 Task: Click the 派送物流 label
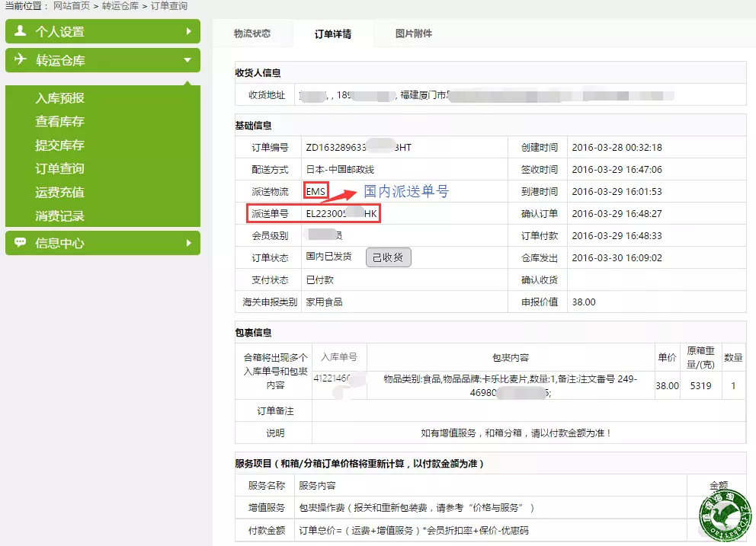pyautogui.click(x=270, y=191)
